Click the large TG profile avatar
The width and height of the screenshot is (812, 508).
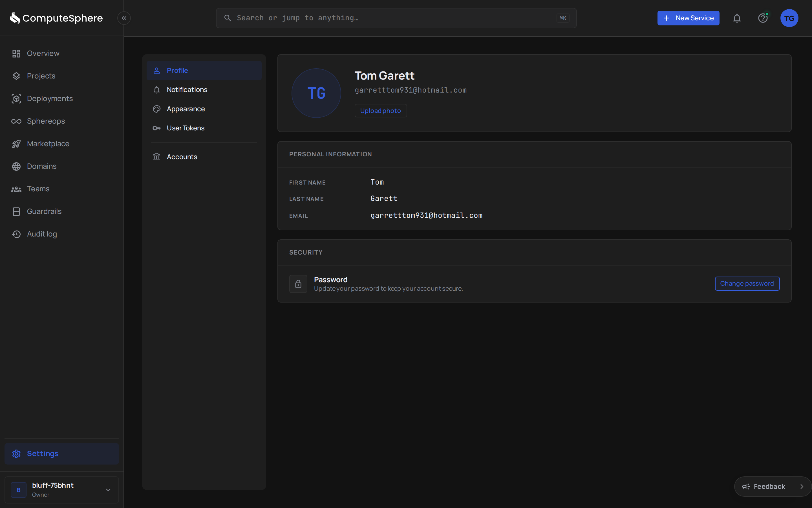[316, 93]
